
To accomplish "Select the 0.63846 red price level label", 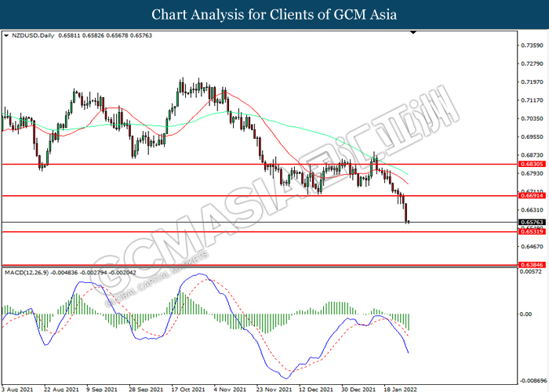I will pyautogui.click(x=532, y=265).
